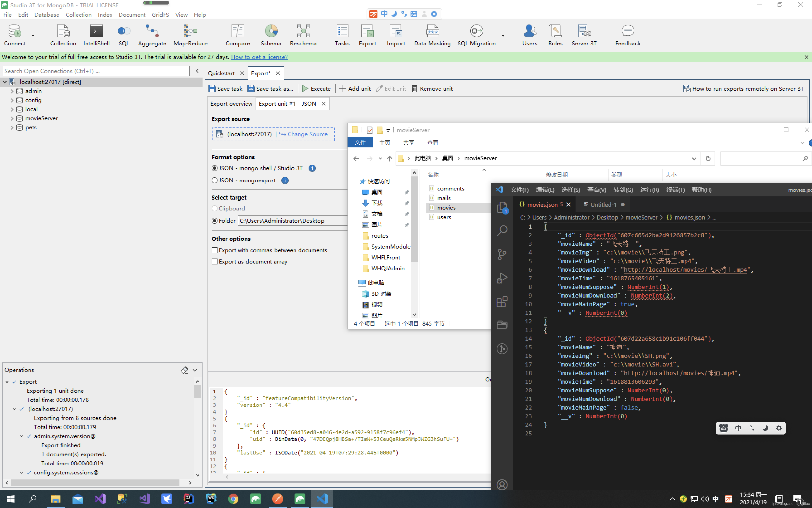Open Chrome from the taskbar
The image size is (812, 508).
[233, 499]
